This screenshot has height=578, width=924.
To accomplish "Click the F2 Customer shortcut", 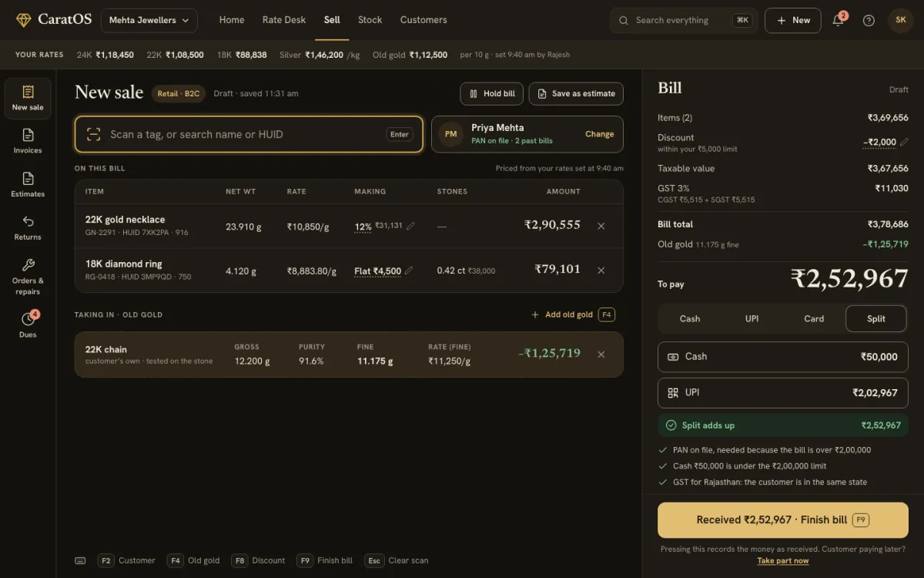I will tap(126, 560).
